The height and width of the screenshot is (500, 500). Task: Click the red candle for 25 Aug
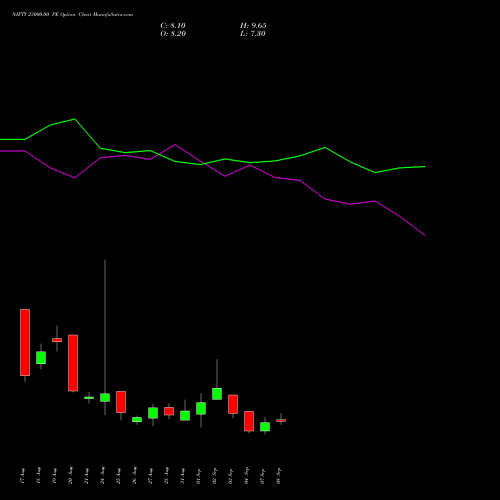click(121, 402)
